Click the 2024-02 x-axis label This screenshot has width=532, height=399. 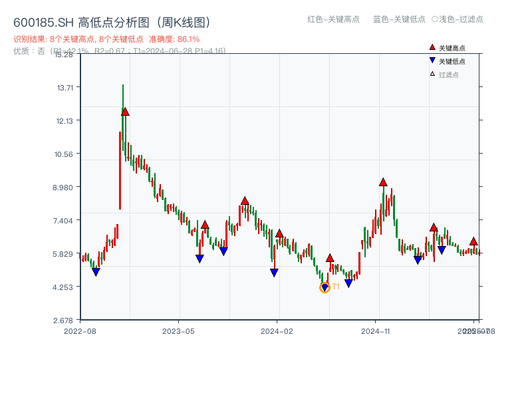click(277, 331)
